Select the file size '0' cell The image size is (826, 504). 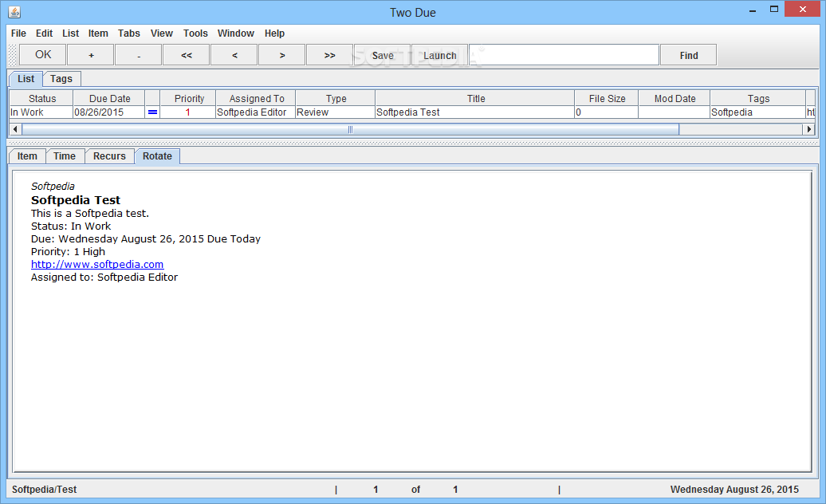tap(606, 112)
